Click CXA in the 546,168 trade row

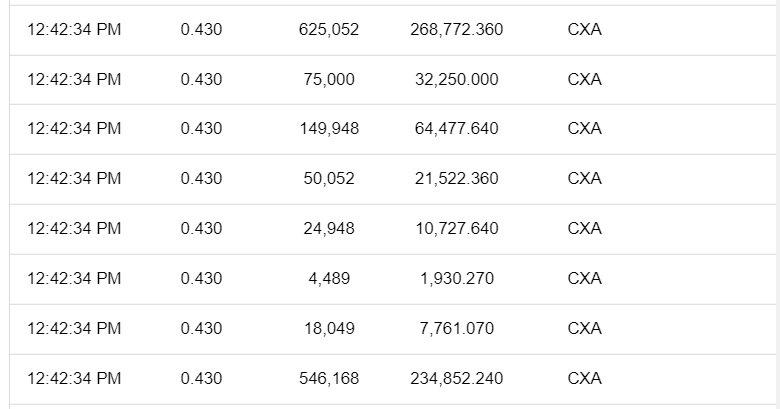(x=584, y=378)
